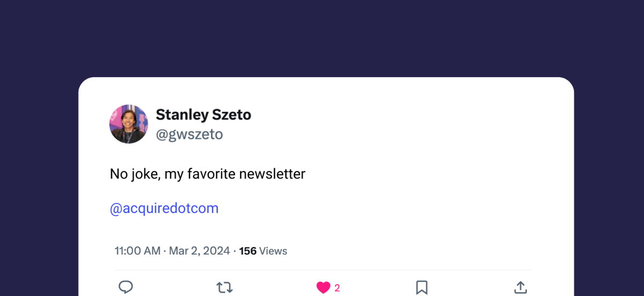Retweet the post using the repost icon
Screen dimensions: 644x296
(224, 288)
